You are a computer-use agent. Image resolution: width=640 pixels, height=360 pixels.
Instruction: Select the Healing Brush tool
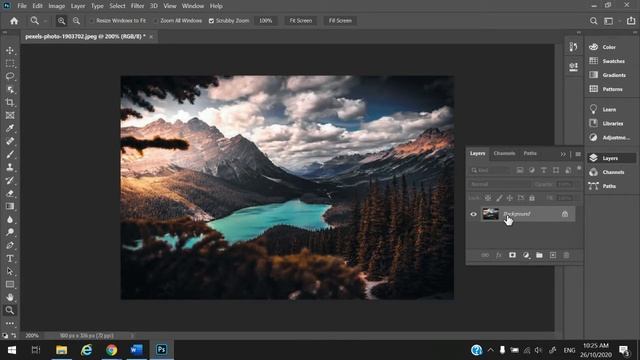(x=10, y=141)
